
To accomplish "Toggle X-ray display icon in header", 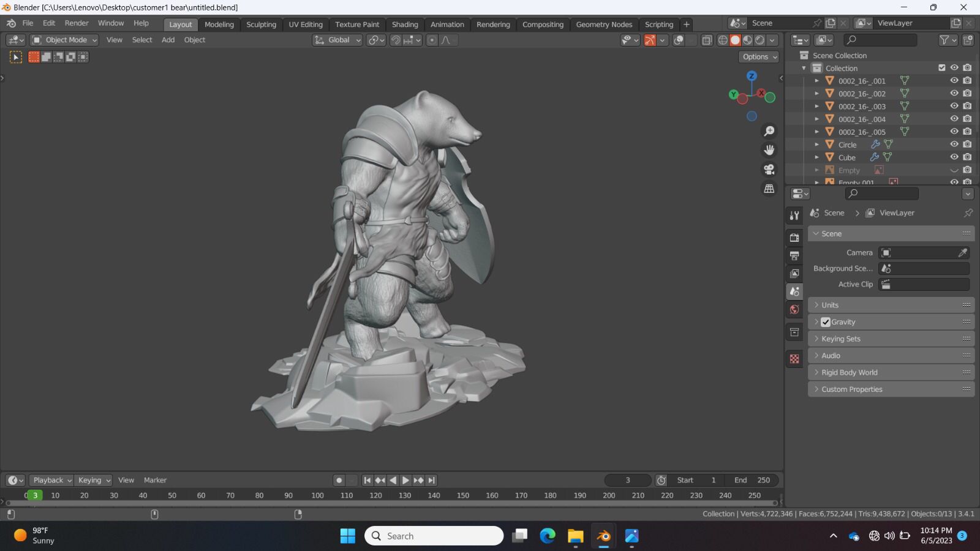I will coord(706,40).
